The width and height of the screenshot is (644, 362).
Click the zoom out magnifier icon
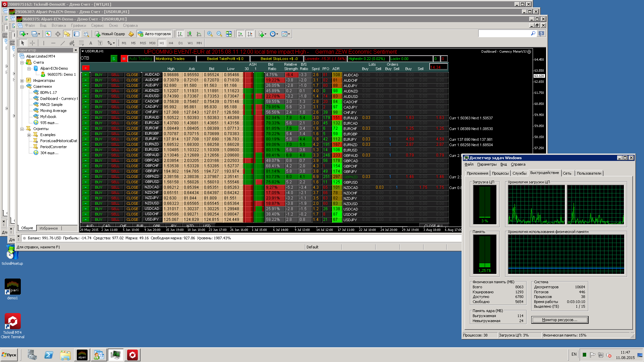pyautogui.click(x=219, y=34)
